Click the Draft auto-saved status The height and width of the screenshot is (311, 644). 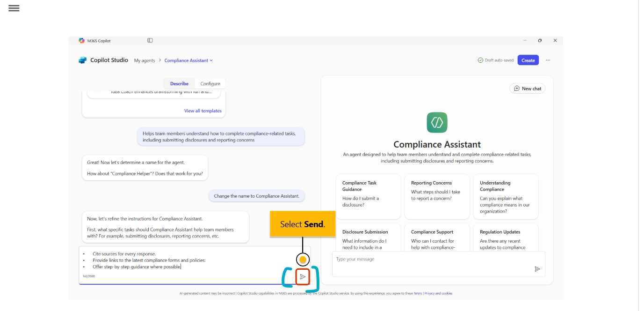pyautogui.click(x=496, y=60)
